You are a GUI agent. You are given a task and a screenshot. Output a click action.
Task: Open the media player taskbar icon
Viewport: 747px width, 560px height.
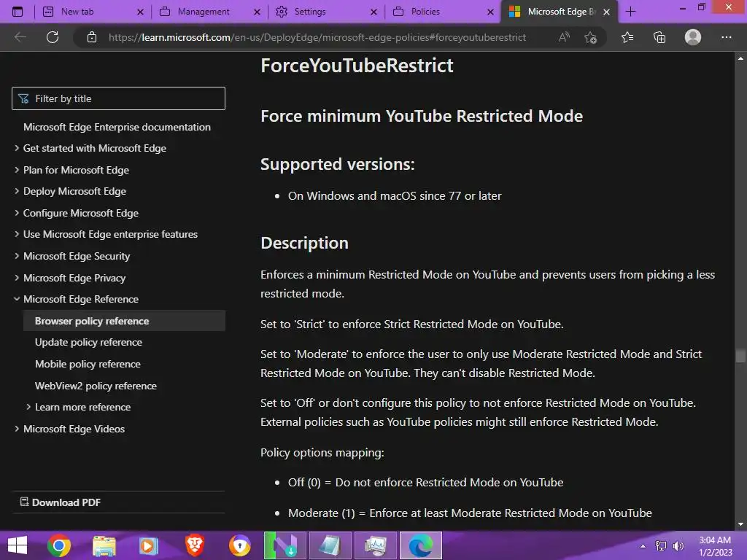[x=149, y=545]
